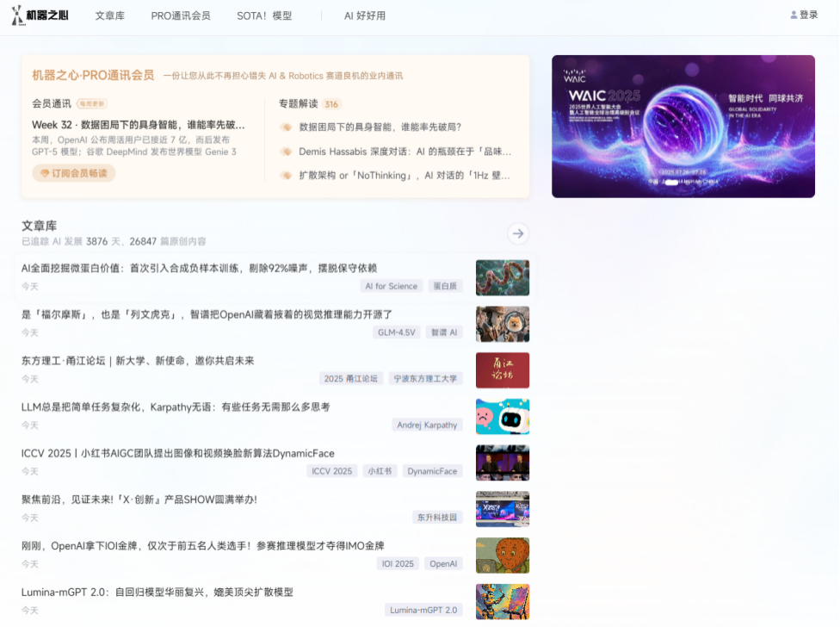Screen dimensions: 840x627
Task: Open thumbnail of DynamicFace article
Action: click(x=503, y=463)
